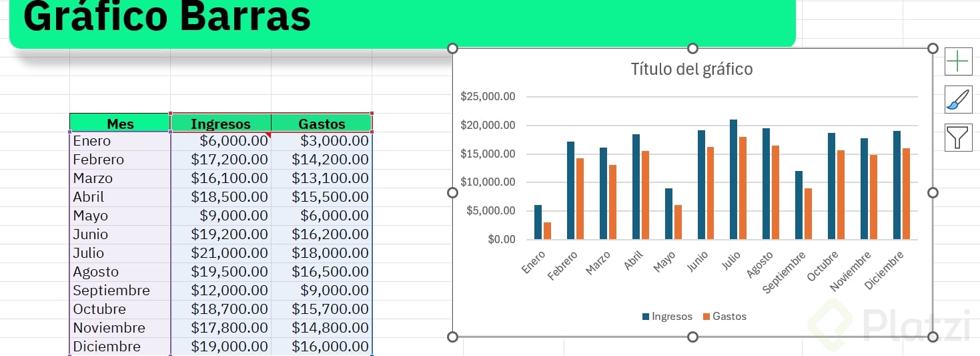Click the $9,000.00 Gastos cell for Septiembre
This screenshot has height=356, width=980.
pos(322,291)
